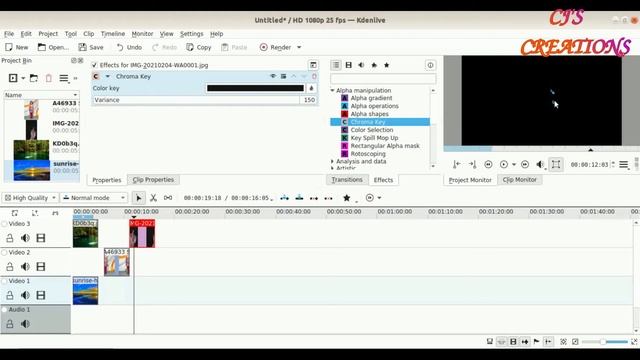Show video effects filter icon in effects panel

[x=349, y=65]
